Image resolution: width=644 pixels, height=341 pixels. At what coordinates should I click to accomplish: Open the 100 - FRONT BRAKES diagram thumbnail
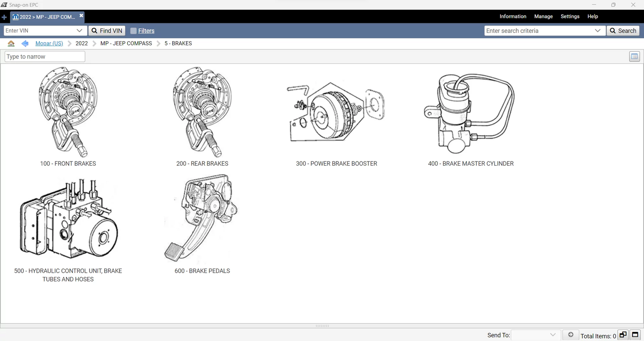[68, 111]
